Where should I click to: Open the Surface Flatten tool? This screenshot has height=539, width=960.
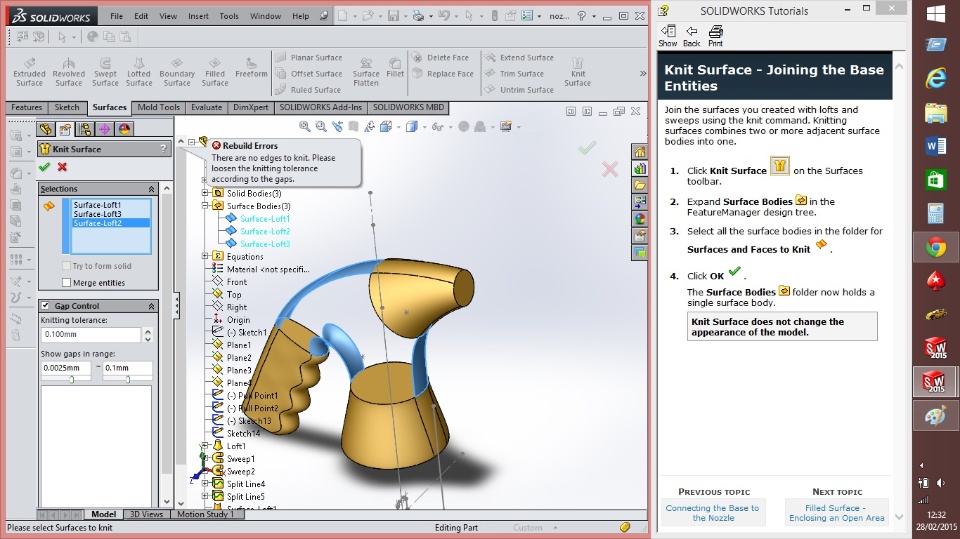coord(366,72)
